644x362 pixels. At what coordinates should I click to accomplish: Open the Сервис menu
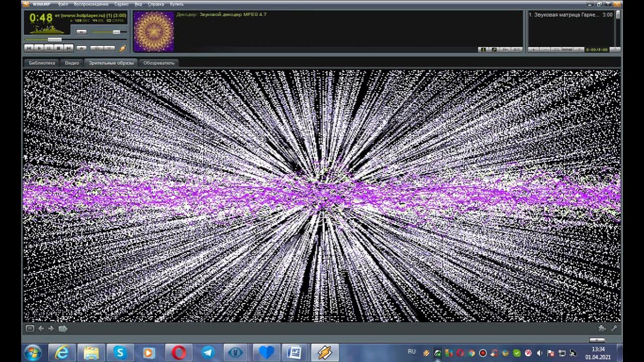tap(121, 4)
